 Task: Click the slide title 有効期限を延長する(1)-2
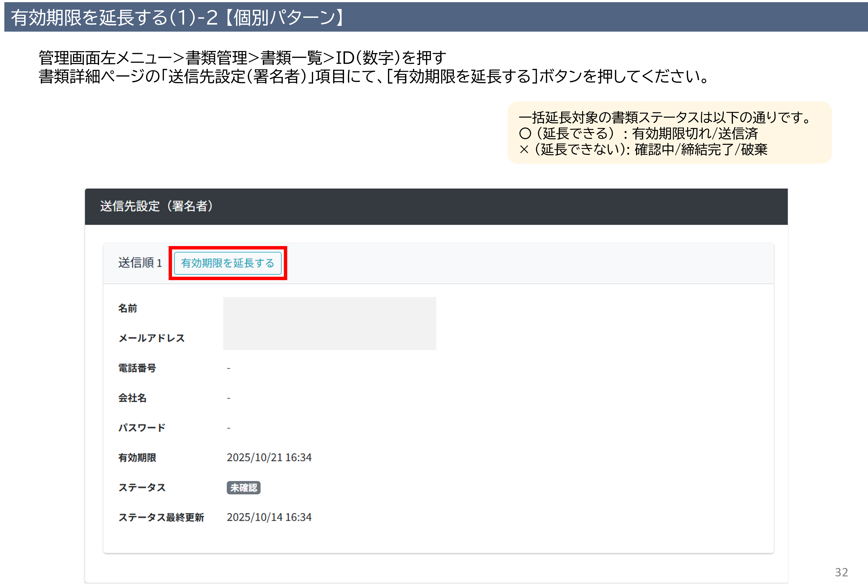point(177,18)
